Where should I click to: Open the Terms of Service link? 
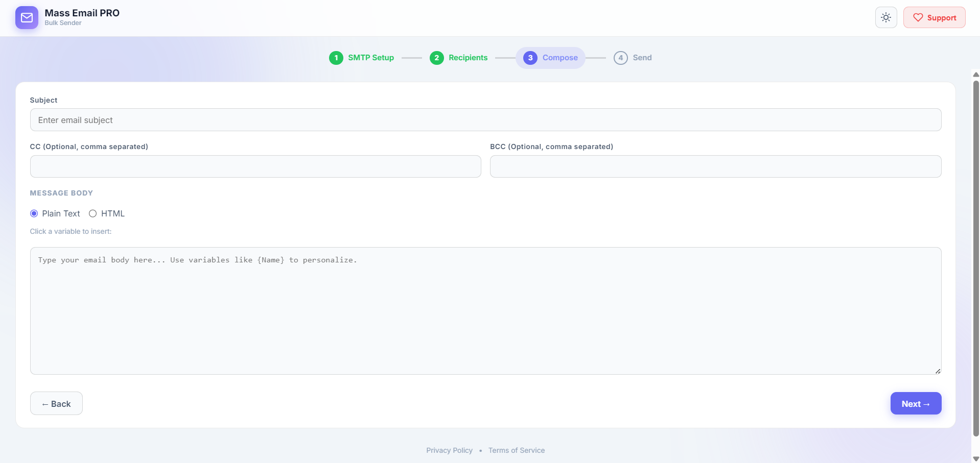pyautogui.click(x=517, y=450)
